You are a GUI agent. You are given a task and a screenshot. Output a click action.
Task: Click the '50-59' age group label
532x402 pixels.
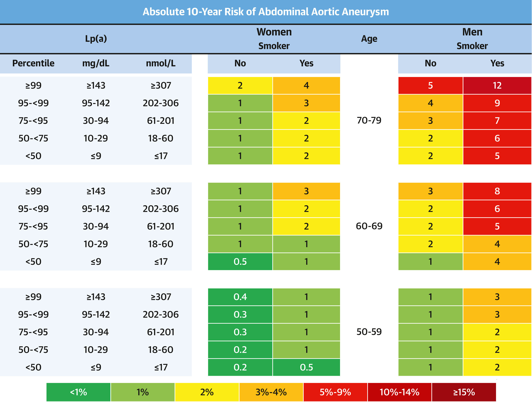(x=369, y=332)
